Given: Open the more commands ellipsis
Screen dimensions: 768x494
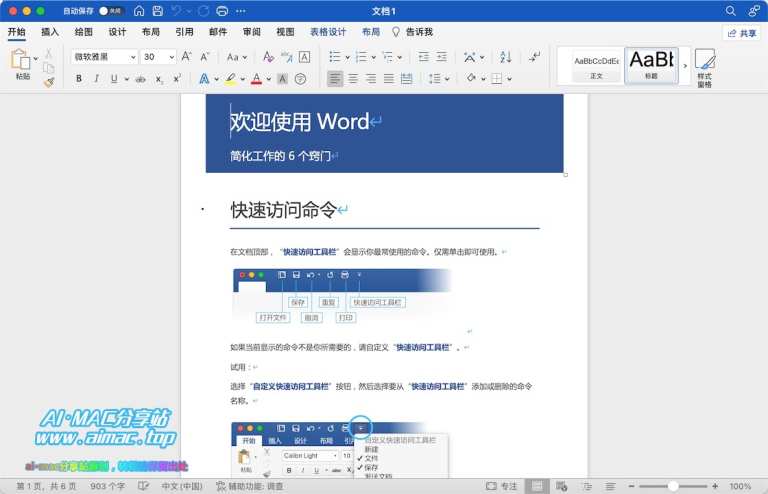Looking at the screenshot, I should [241, 11].
